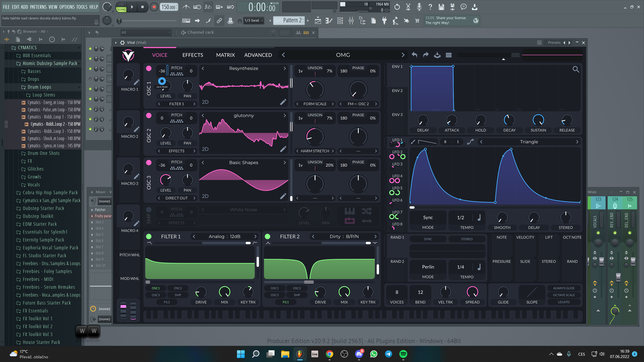Enable the sample (SMP) power toggle

tap(149, 209)
